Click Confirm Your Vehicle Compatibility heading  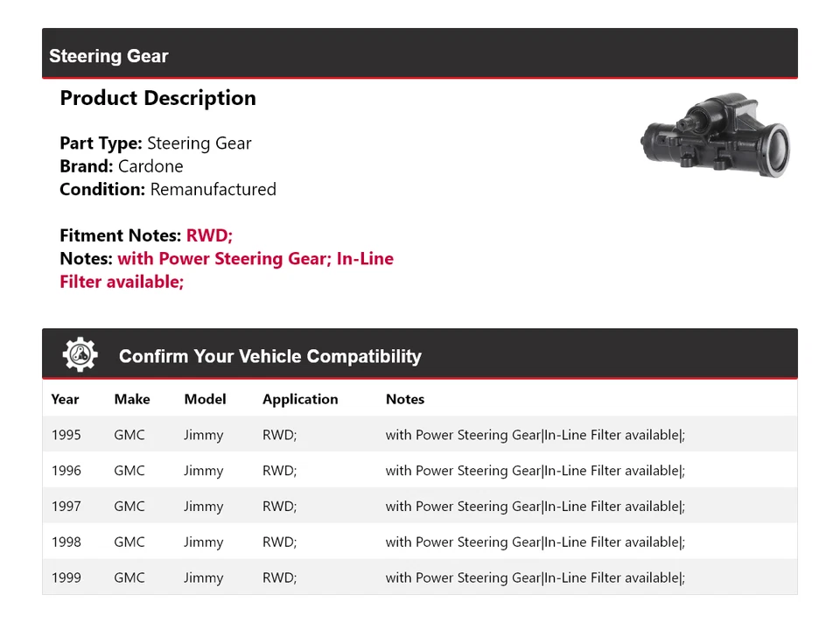269,356
